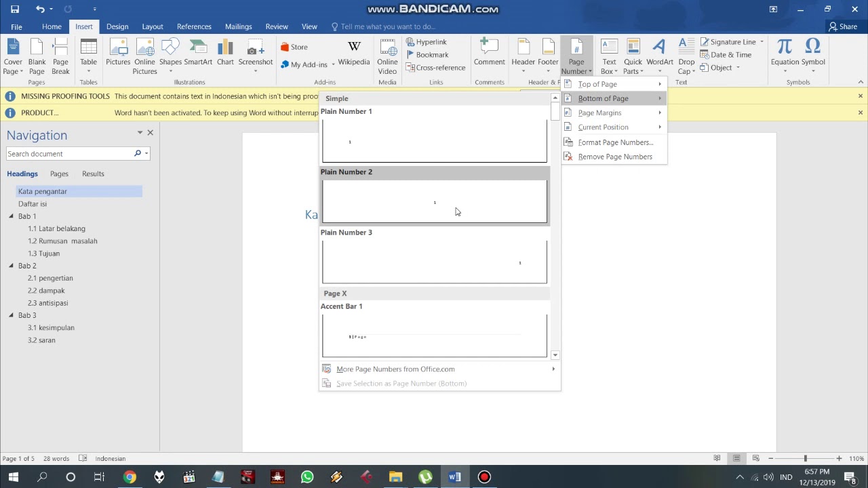Insert a Blank Page

[x=37, y=57]
